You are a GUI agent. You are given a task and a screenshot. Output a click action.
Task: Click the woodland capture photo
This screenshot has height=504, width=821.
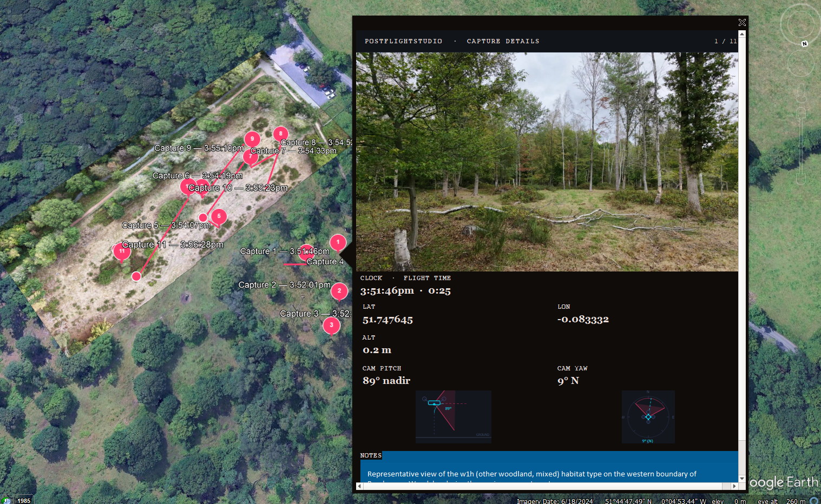point(547,162)
